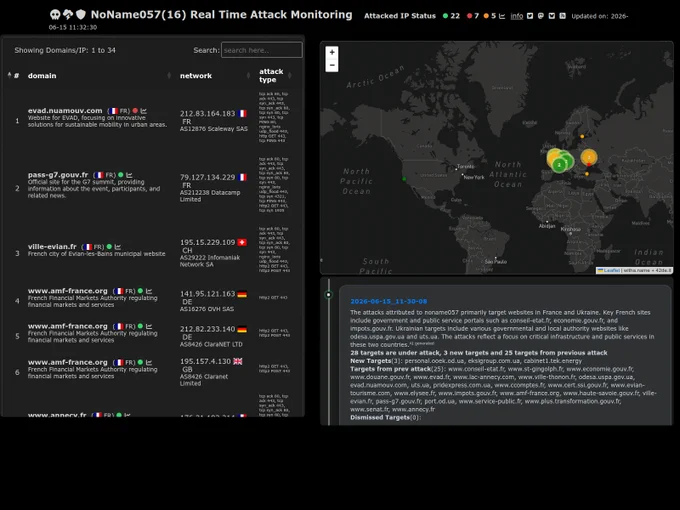680x510 pixels.
Task: Click the French flag beside 212.83.164.183
Action: pyautogui.click(x=242, y=114)
